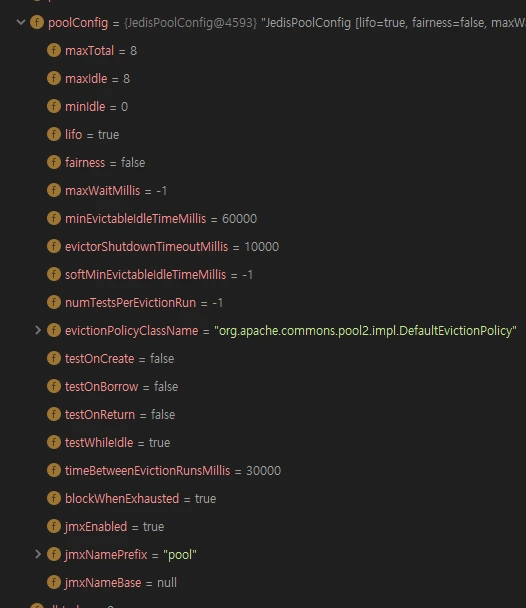Click the field icon beside maxWaitMillis

[x=54, y=190]
